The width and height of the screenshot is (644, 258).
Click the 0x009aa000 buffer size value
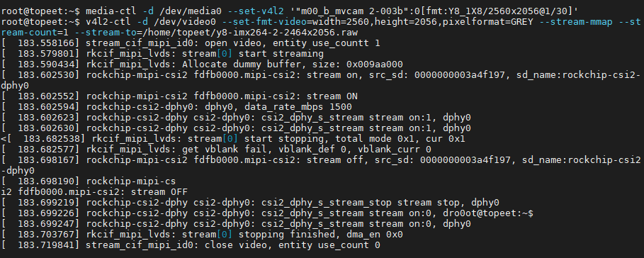[x=374, y=64]
